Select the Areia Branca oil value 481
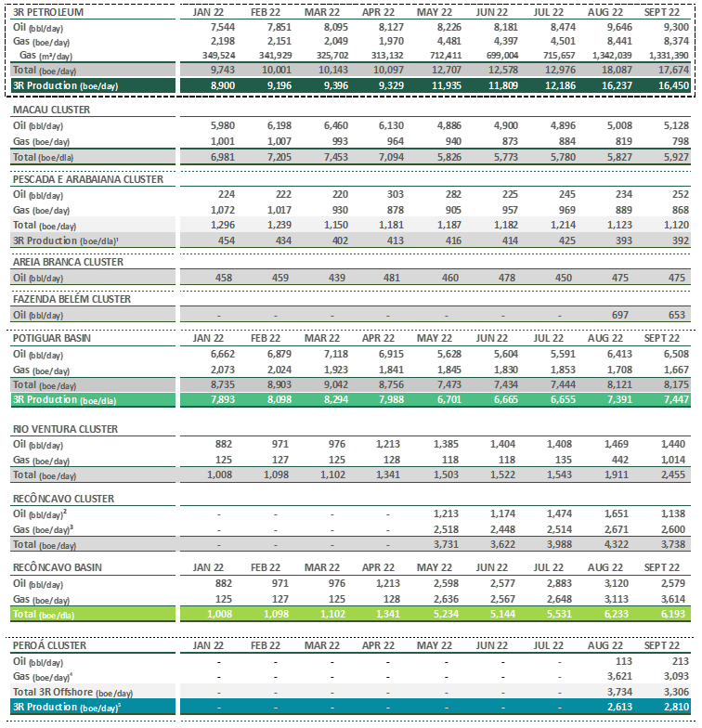 392,279
